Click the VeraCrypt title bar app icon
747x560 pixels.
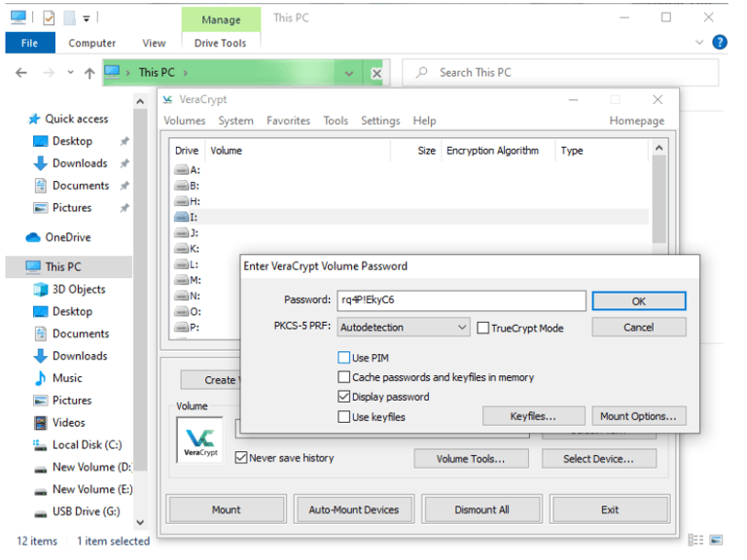click(x=167, y=99)
